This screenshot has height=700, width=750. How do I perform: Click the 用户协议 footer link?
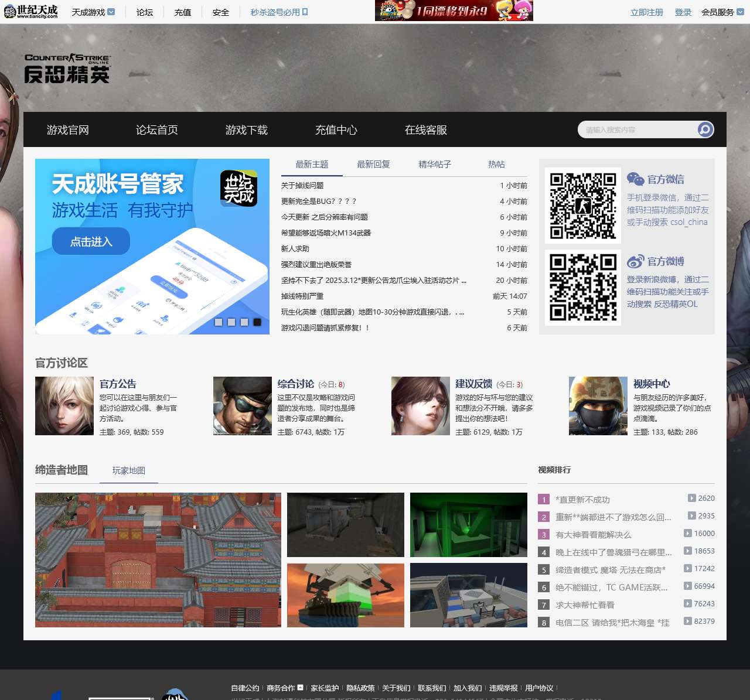click(539, 688)
